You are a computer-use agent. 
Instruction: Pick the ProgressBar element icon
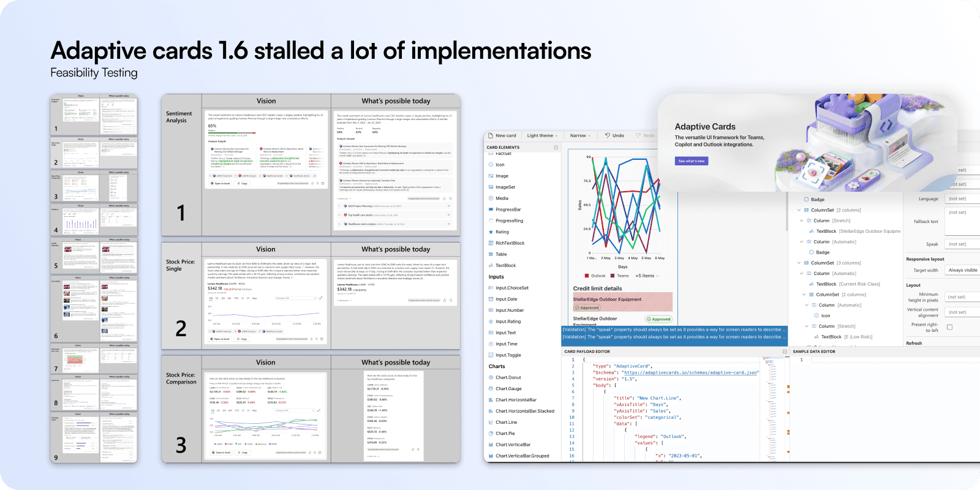click(491, 209)
